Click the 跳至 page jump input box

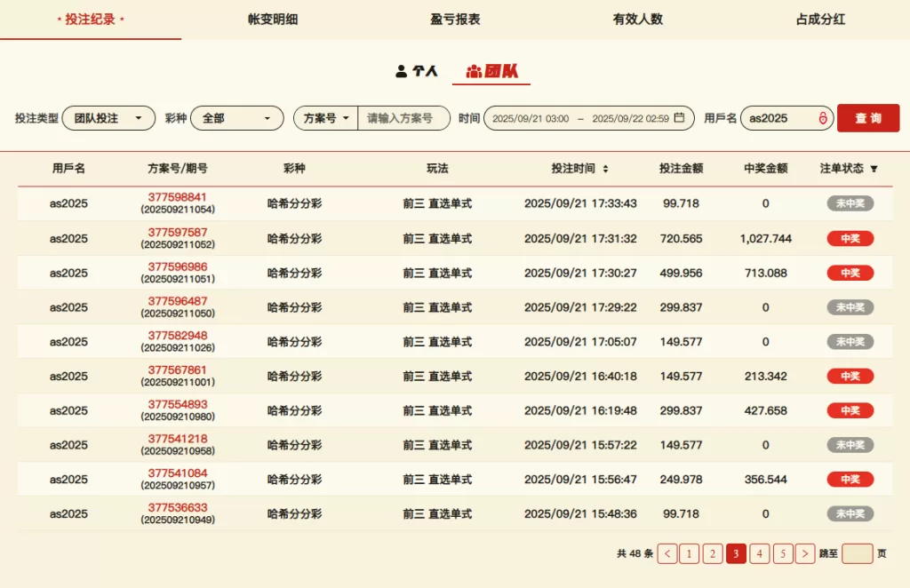click(x=857, y=553)
